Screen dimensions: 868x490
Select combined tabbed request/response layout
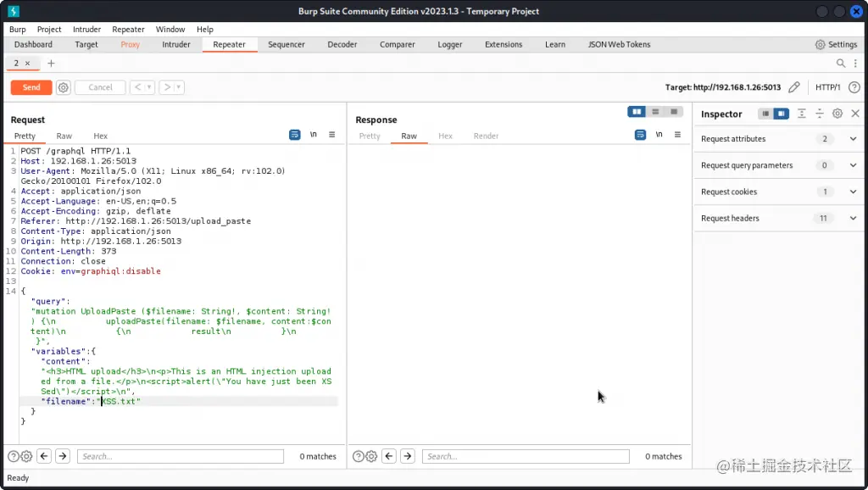click(x=674, y=112)
